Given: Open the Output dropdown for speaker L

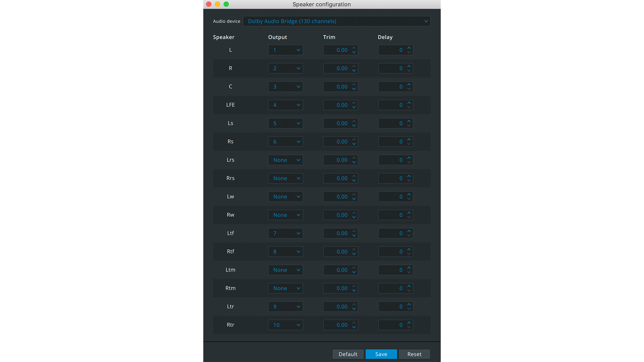Looking at the screenshot, I should click(285, 50).
